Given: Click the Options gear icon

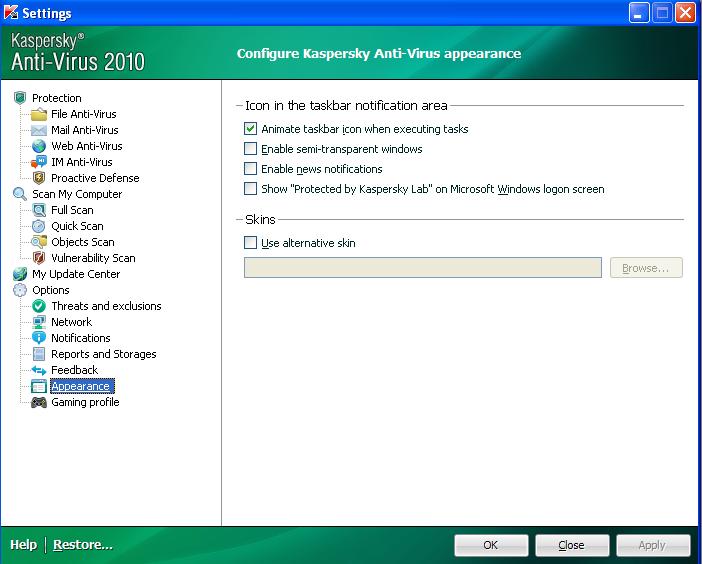Looking at the screenshot, I should click(x=20, y=290).
